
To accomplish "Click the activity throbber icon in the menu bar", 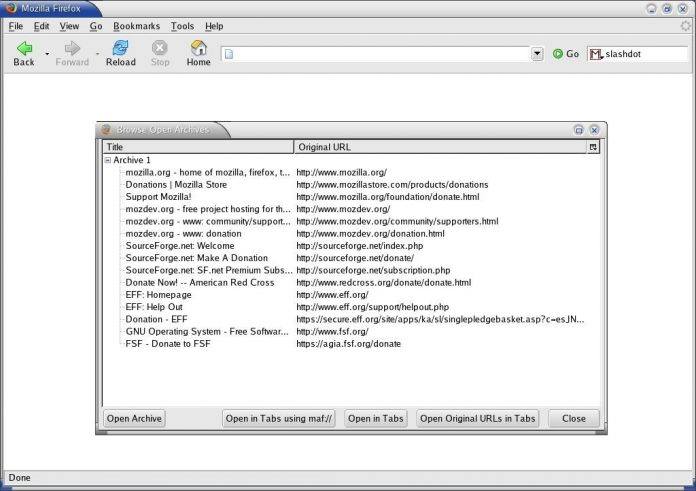I will coord(686,26).
